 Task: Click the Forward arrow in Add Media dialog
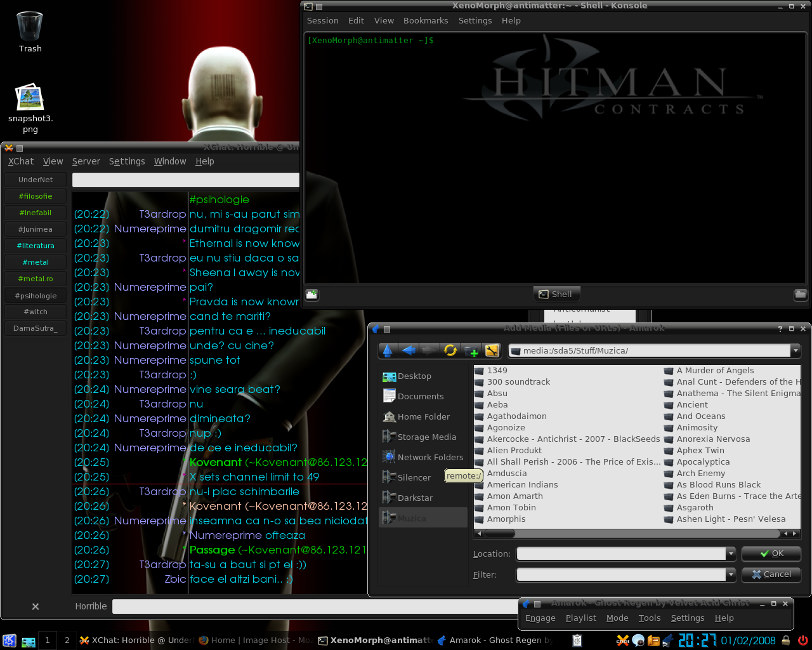pos(429,350)
